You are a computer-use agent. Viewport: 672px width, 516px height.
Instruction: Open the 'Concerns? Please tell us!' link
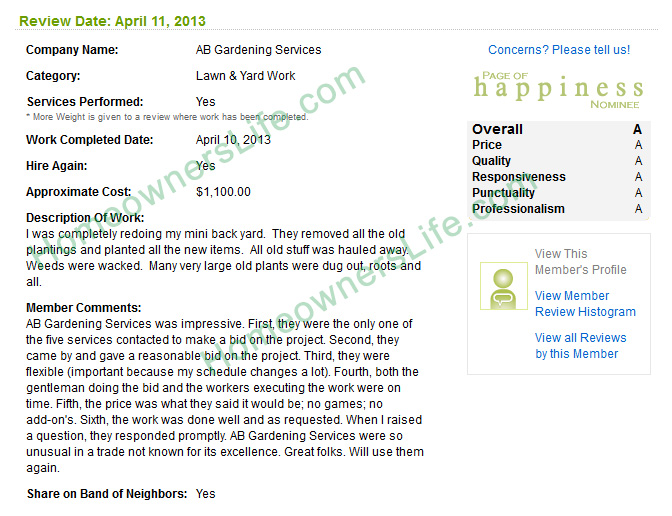[559, 50]
